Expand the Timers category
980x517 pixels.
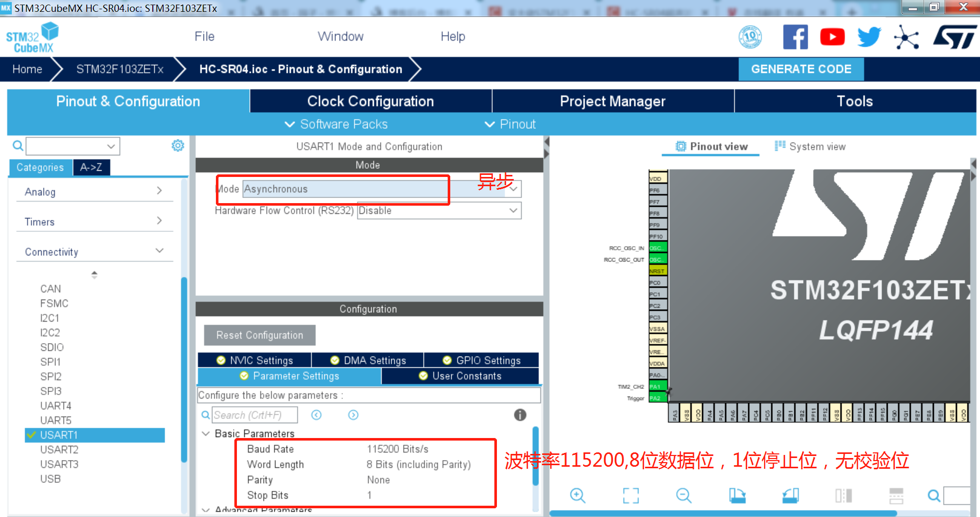click(94, 222)
